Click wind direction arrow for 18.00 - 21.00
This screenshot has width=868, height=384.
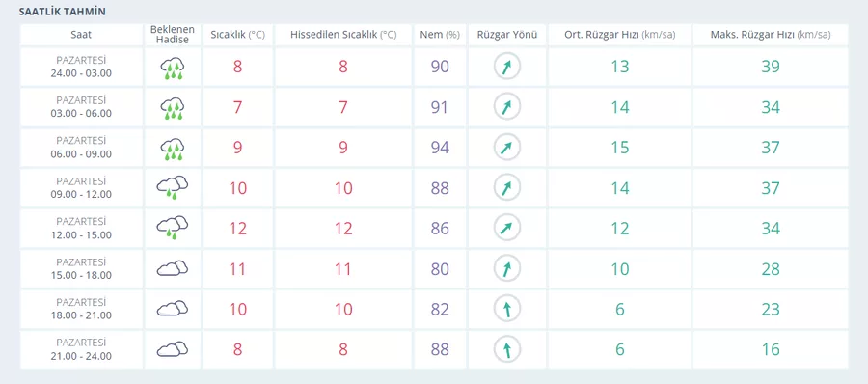[507, 309]
